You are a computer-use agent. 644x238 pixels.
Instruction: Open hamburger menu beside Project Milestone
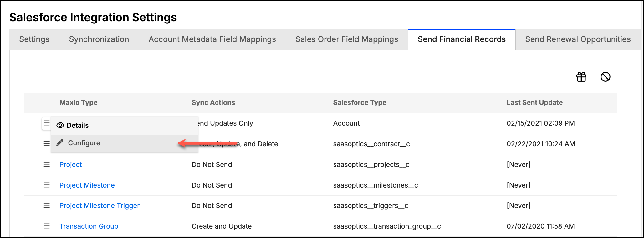47,185
